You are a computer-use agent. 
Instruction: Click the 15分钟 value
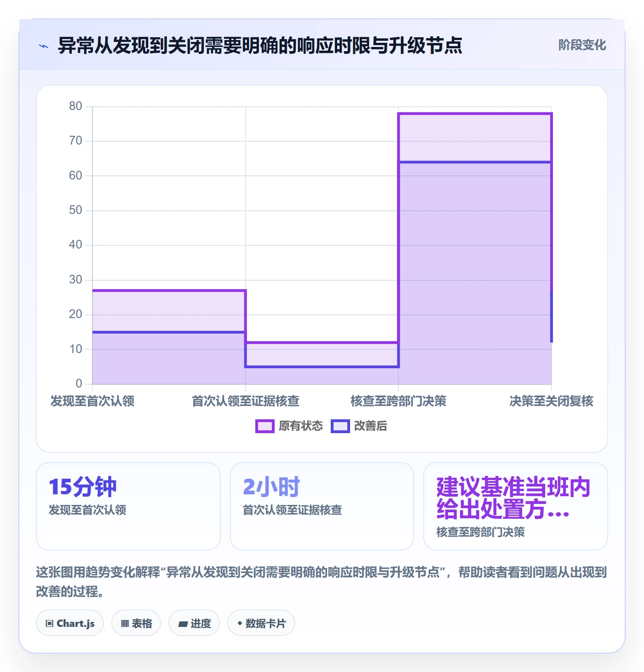point(83,487)
